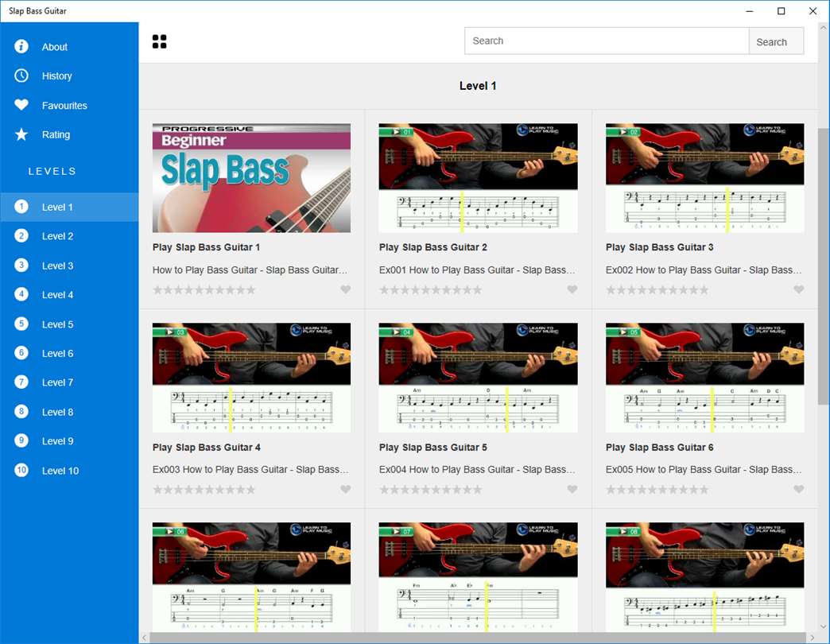830x644 pixels.
Task: Open the Favourites menu label
Action: (64, 106)
